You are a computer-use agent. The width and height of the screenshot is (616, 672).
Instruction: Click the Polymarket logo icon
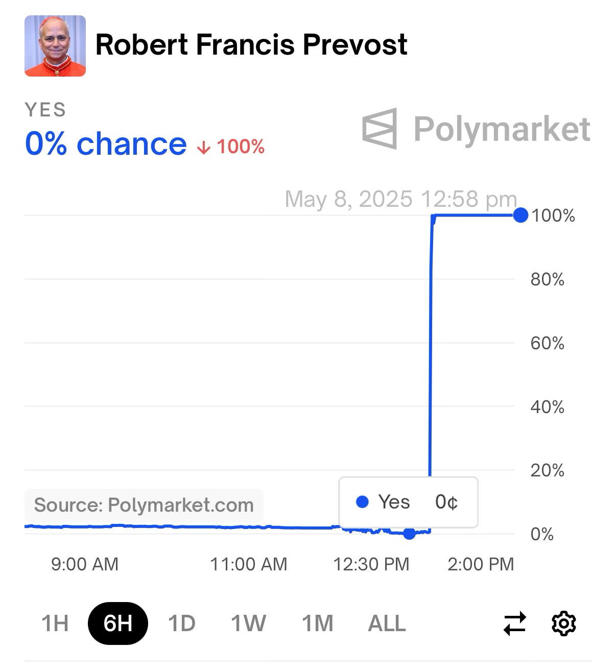point(380,129)
